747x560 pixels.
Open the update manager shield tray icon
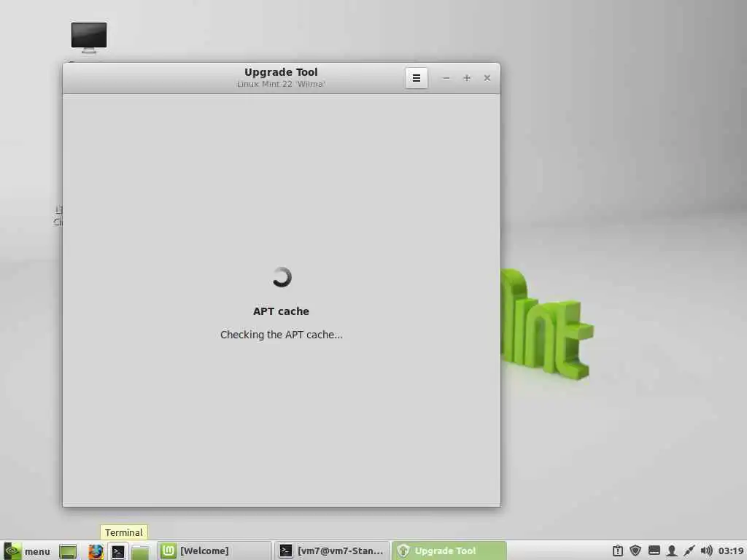(x=635, y=551)
